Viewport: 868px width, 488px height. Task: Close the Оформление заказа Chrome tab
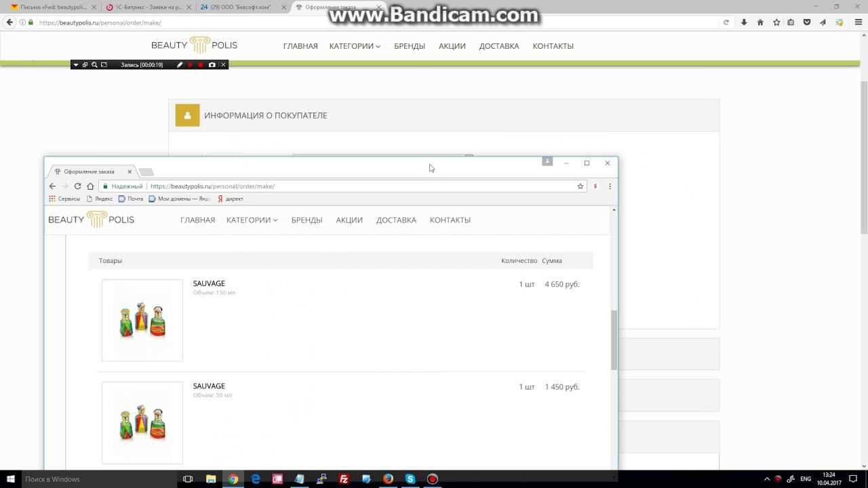[130, 171]
